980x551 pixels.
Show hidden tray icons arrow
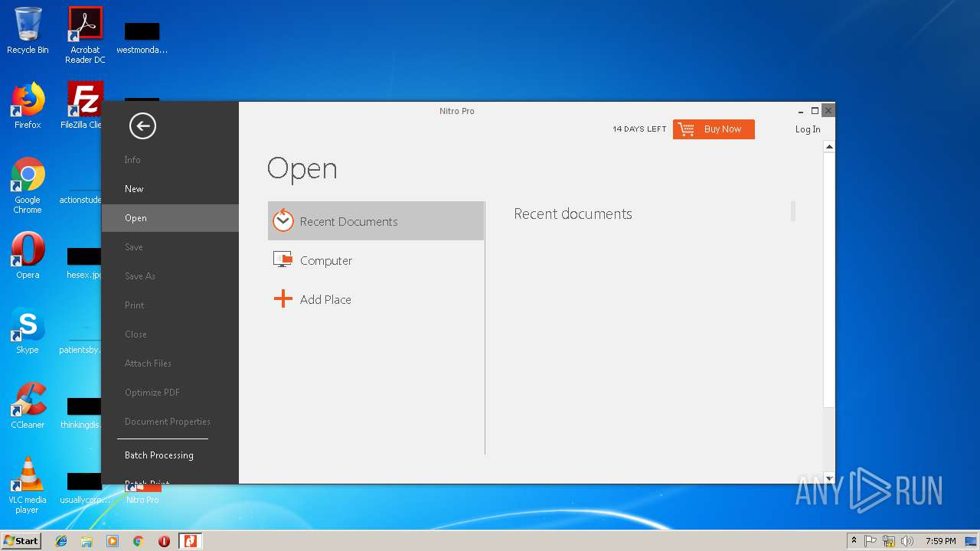854,541
